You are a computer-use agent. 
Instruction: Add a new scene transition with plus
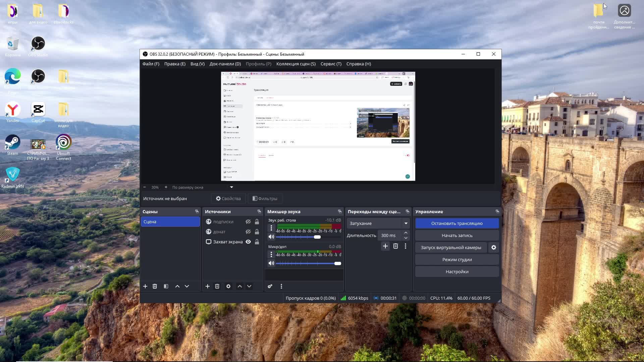click(385, 246)
